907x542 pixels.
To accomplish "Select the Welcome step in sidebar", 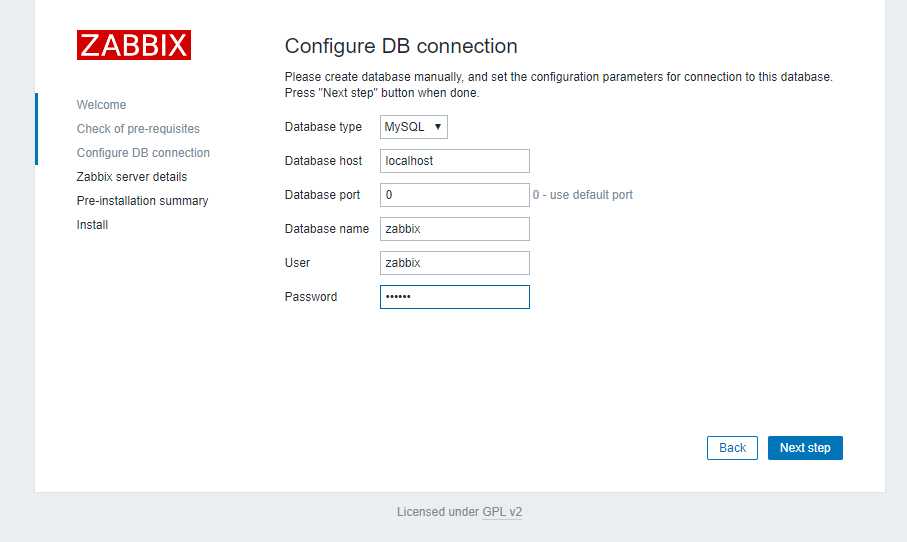I will (101, 105).
